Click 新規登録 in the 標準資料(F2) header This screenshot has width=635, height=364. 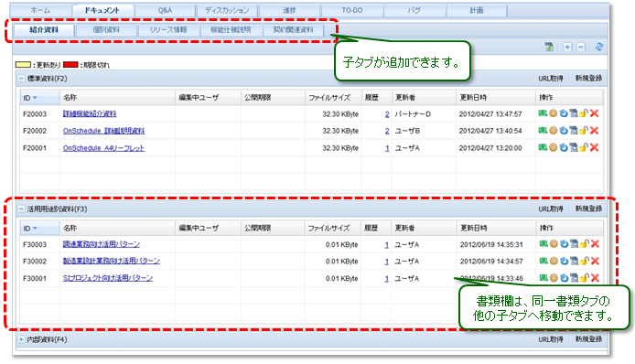(x=589, y=78)
